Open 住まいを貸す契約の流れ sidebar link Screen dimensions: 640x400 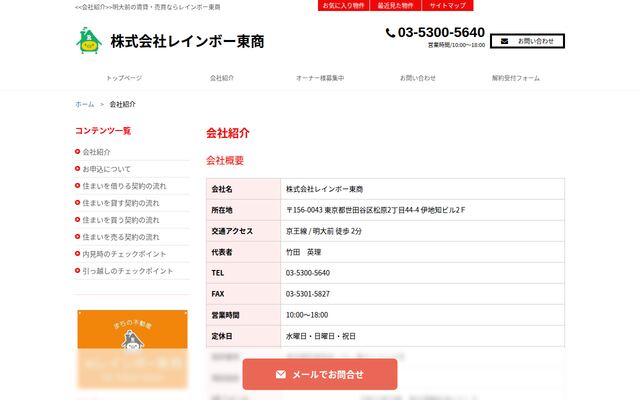click(x=121, y=203)
